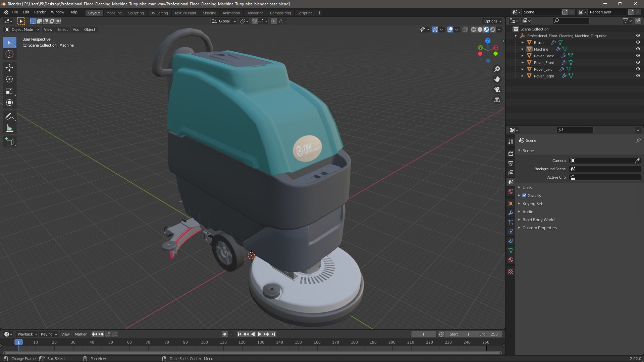Select the Cursor tool in toolbar
Viewport: 644px width, 362px height.
click(9, 54)
